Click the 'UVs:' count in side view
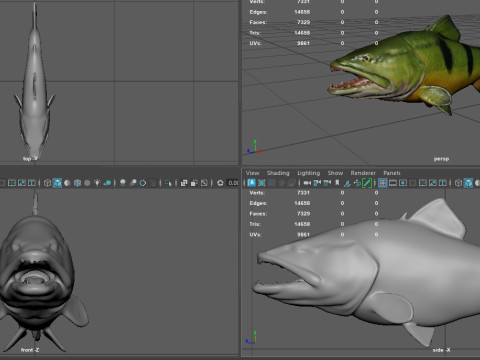Viewport: 480px width, 360px height. [303, 234]
